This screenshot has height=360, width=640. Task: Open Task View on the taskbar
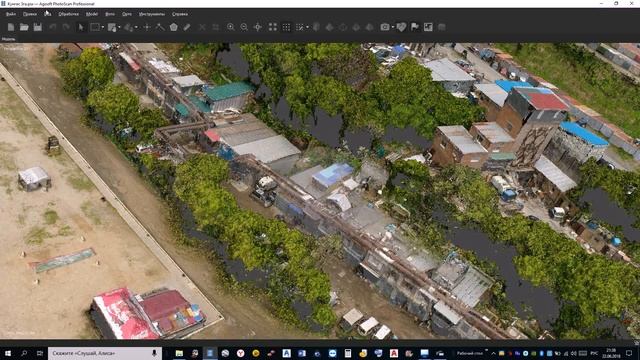[40, 353]
